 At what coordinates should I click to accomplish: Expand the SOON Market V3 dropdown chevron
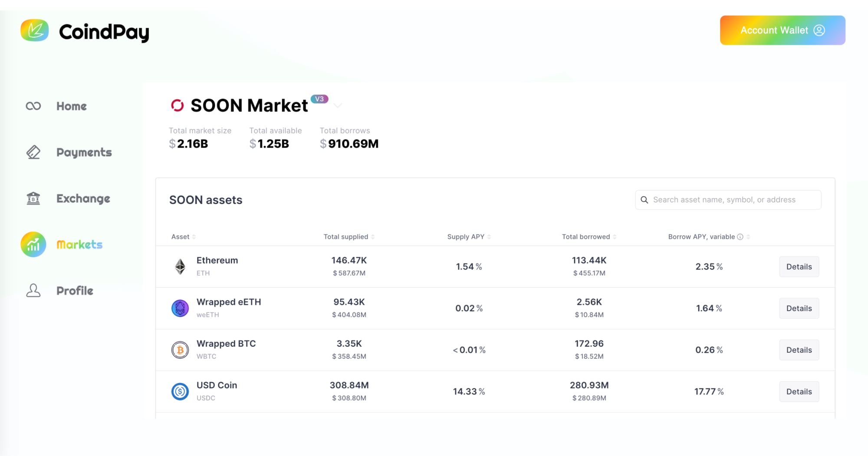click(338, 105)
